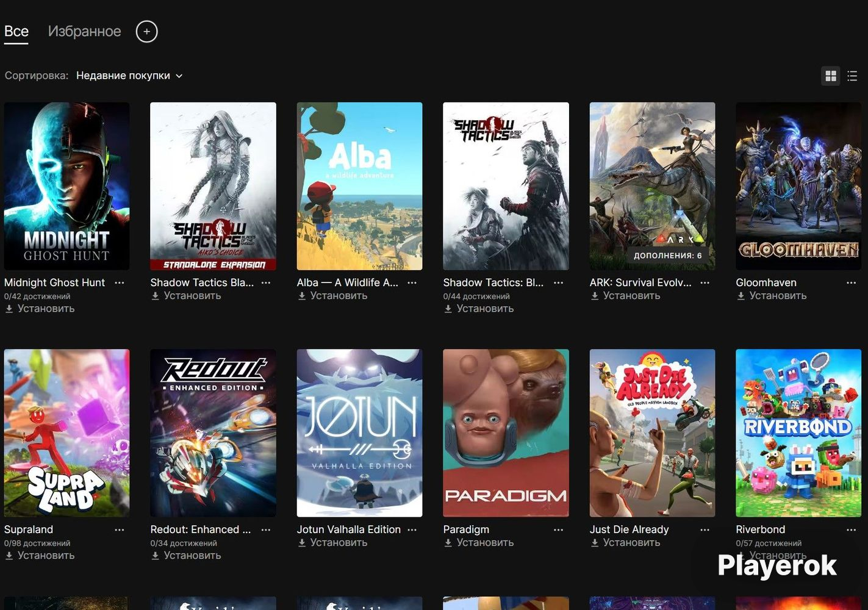Open the Gloomhaven cover
868x610 pixels.
point(798,186)
